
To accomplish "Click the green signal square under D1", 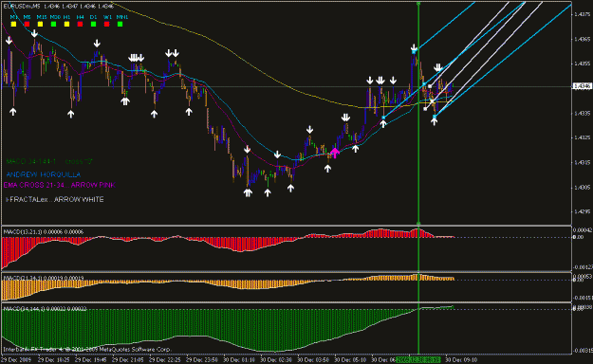I will point(93,25).
